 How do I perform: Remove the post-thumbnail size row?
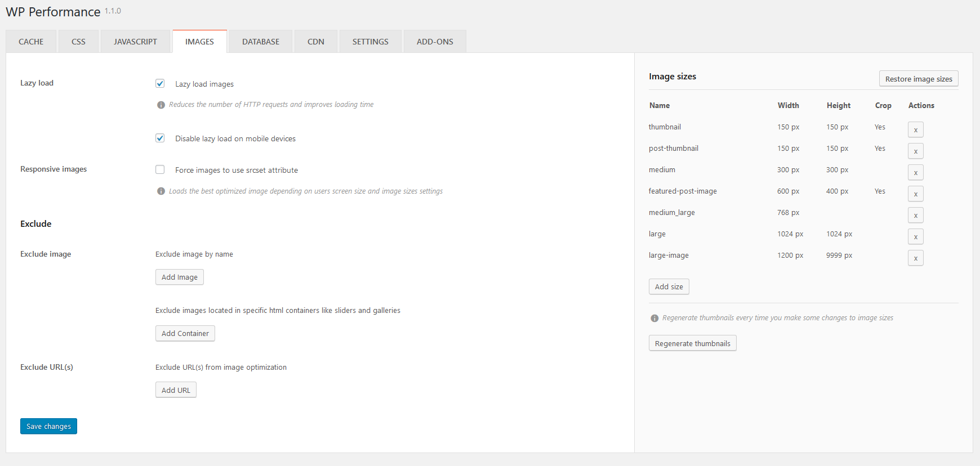click(x=915, y=151)
